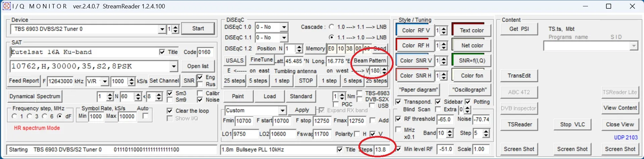Select the 3 MHz frequency step radio
The height and width of the screenshot is (159, 644).
click(30, 116)
